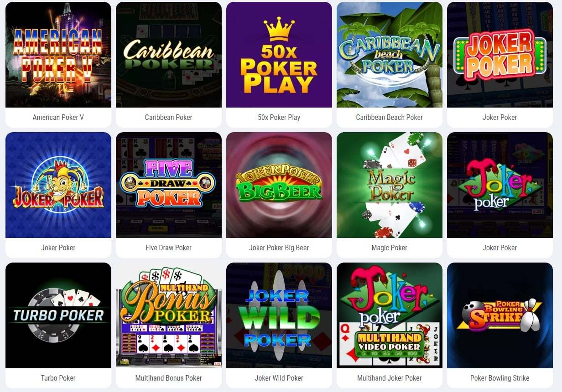The height and width of the screenshot is (392, 562).
Task: Select the Joker Wild Poker thumbnail
Action: [x=279, y=315]
